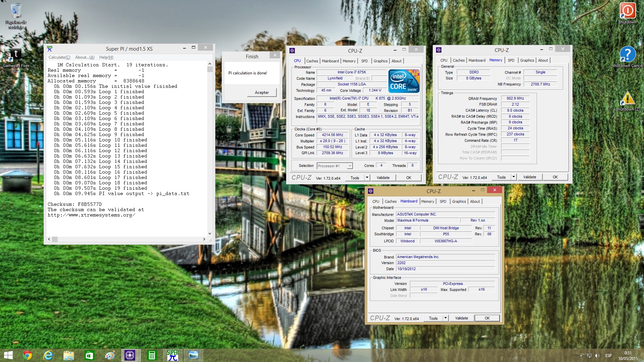Open the network tray icon
The image size is (644, 362).
tap(589, 356)
